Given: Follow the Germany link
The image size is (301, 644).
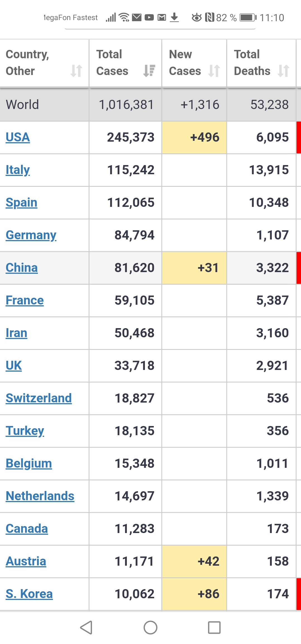Looking at the screenshot, I should (x=31, y=235).
